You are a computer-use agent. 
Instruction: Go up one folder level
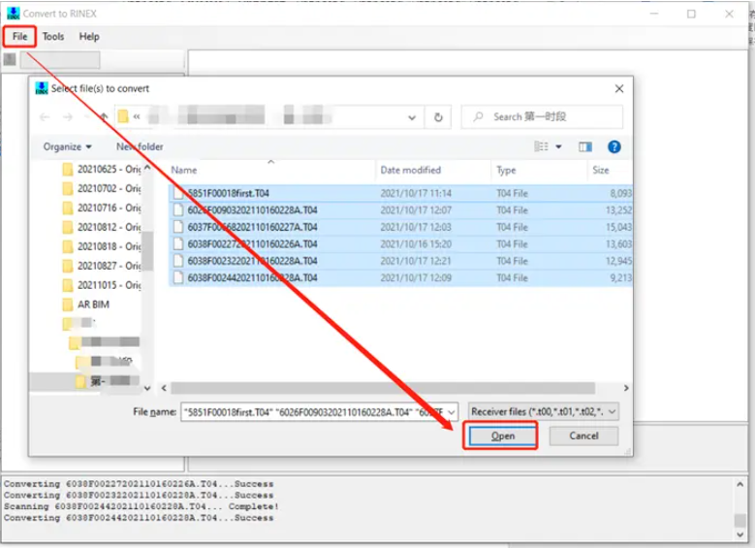pos(103,116)
